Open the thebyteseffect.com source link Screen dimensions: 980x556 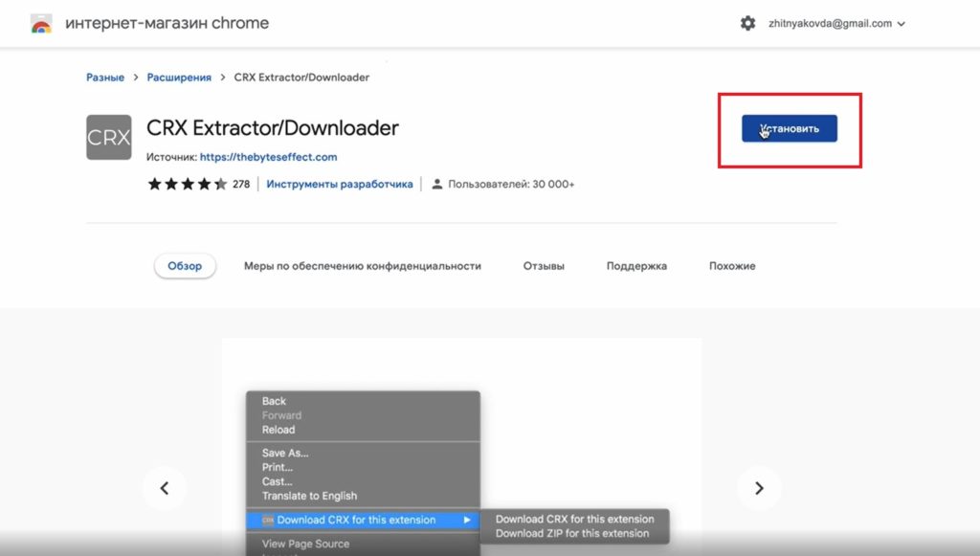[x=268, y=157]
